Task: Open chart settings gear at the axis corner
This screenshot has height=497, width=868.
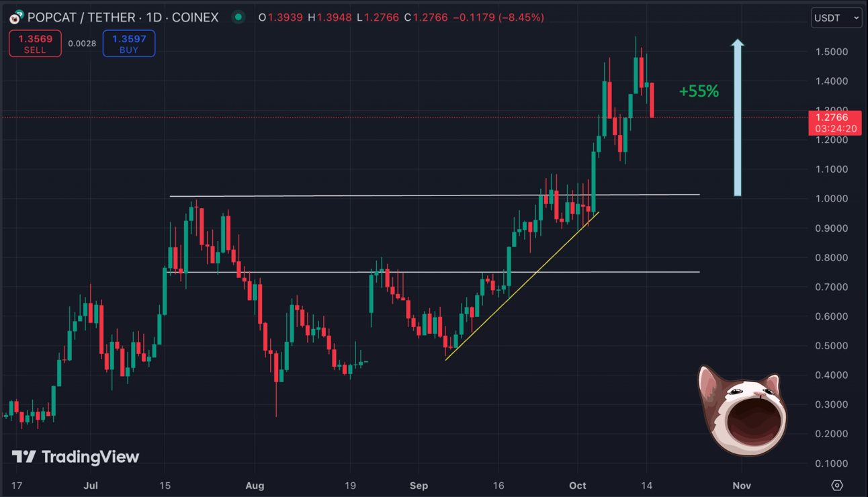Action: 836,485
